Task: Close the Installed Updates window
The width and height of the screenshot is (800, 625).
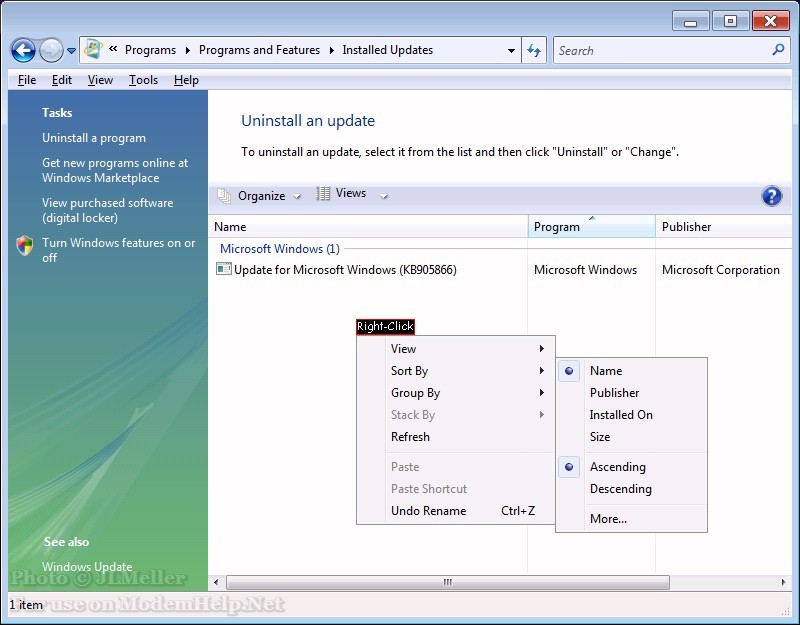Action: 770,21
